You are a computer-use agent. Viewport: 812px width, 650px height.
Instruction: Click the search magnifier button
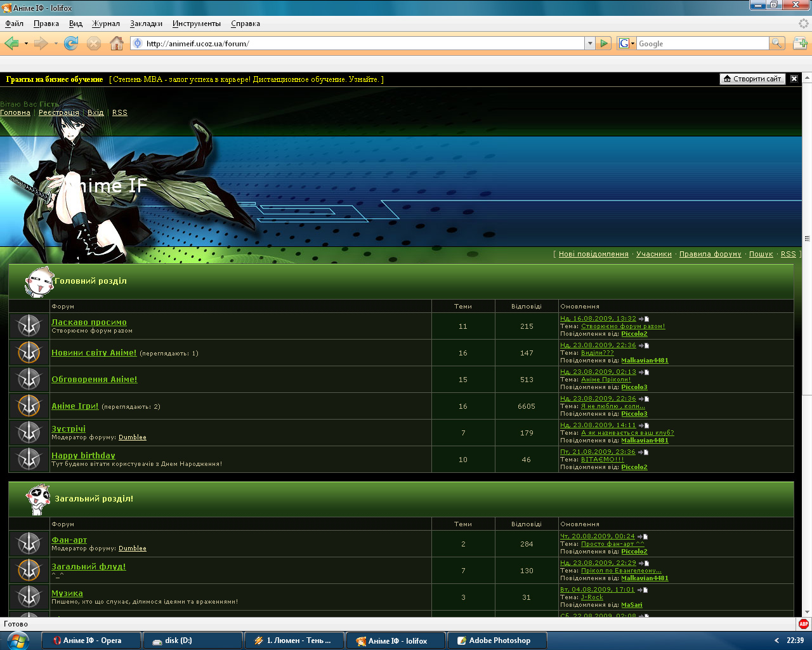[x=777, y=43]
